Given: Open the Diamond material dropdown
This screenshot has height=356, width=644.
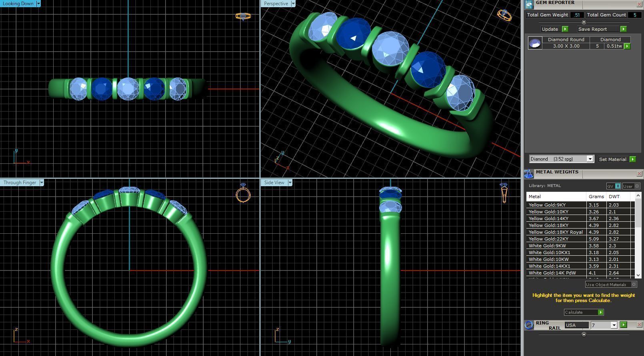Looking at the screenshot, I should 590,159.
